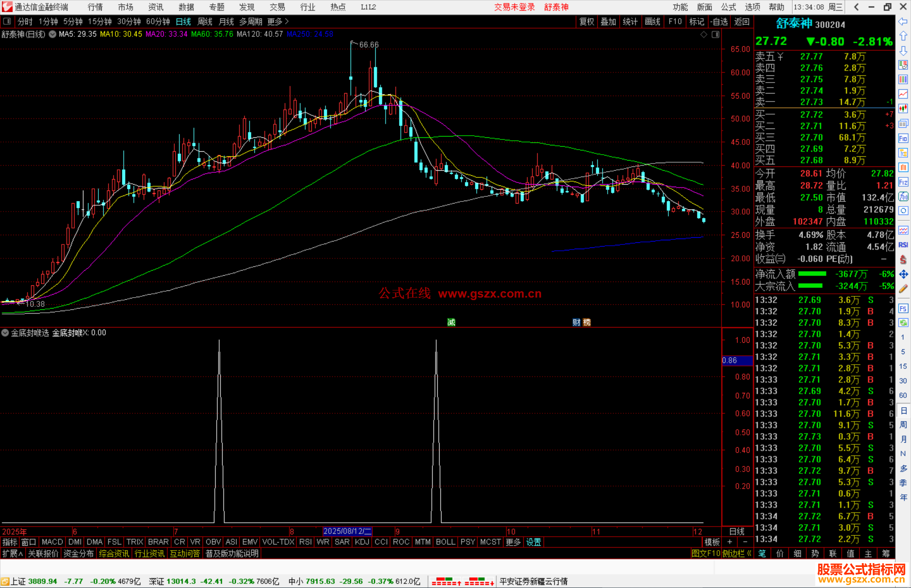Toggle the chart layout icon top-right of chart
Image resolution: width=911 pixels, height=588 pixels.
pos(715,35)
